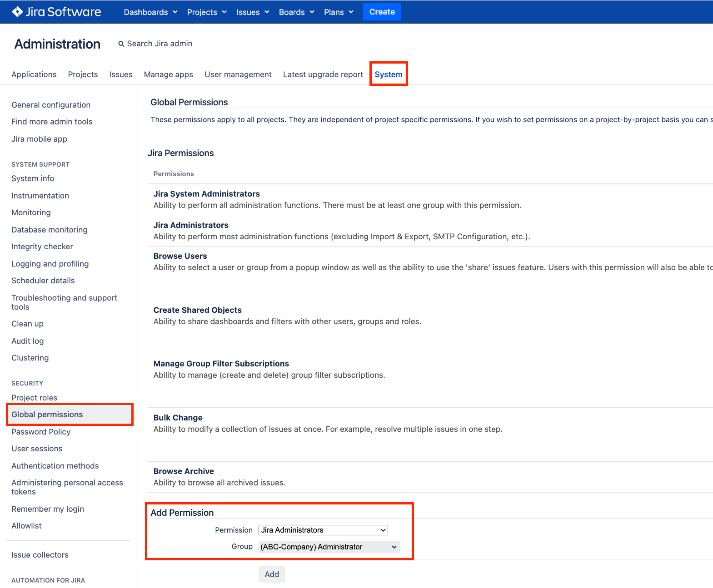Click the Add permission button
The image size is (713, 588).
pyautogui.click(x=272, y=574)
